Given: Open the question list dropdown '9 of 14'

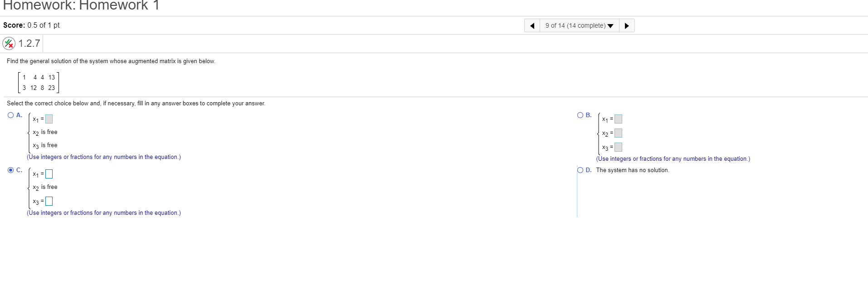Looking at the screenshot, I should [579, 25].
